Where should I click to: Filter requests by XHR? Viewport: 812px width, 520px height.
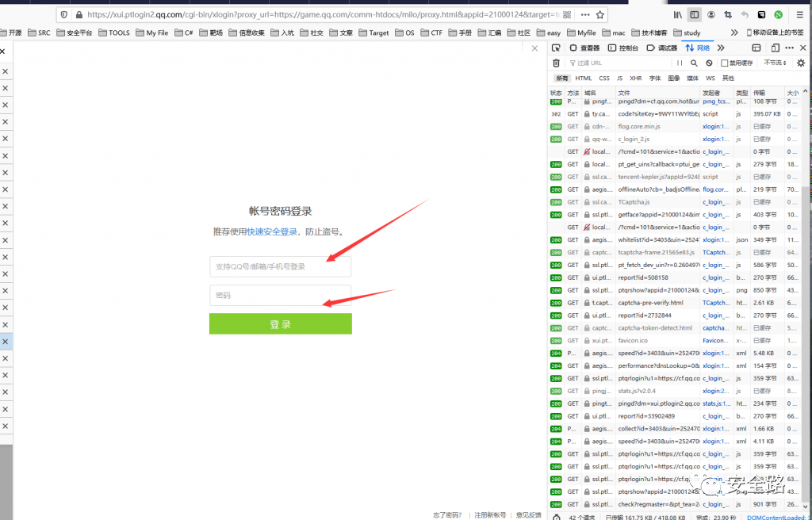635,78
